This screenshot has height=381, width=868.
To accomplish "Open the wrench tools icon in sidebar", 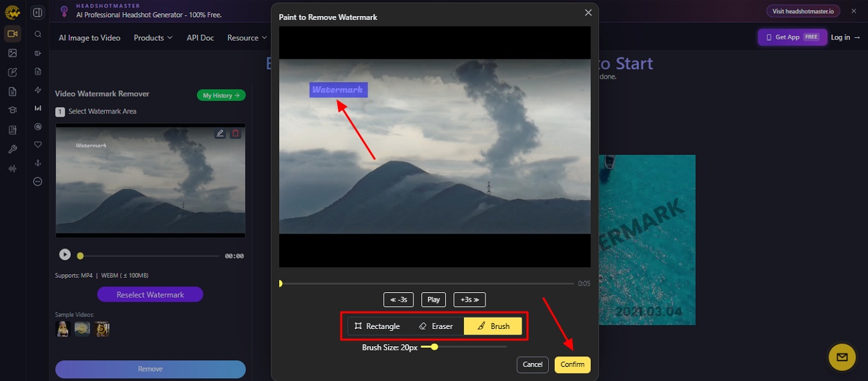I will point(12,149).
